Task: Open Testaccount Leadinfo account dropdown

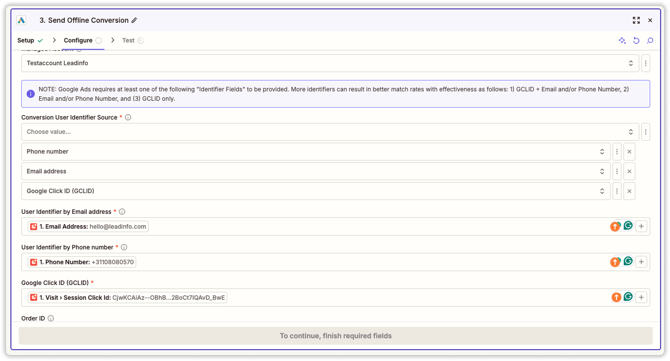Action: pyautogui.click(x=330, y=63)
